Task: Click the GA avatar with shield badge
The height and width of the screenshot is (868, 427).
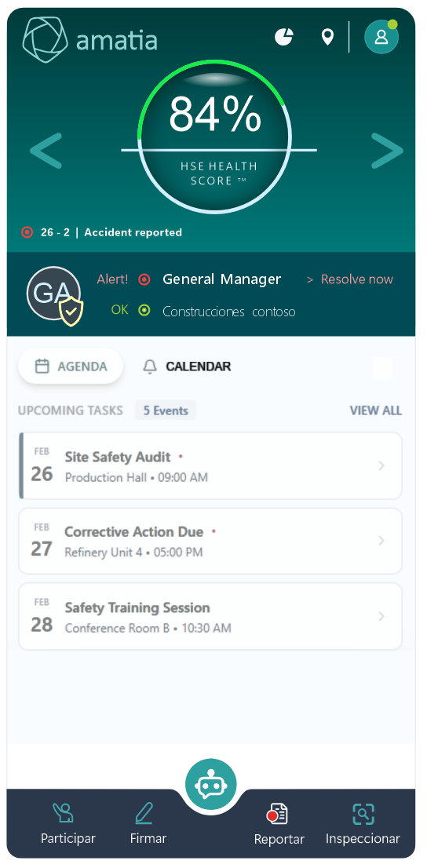Action: [55, 295]
